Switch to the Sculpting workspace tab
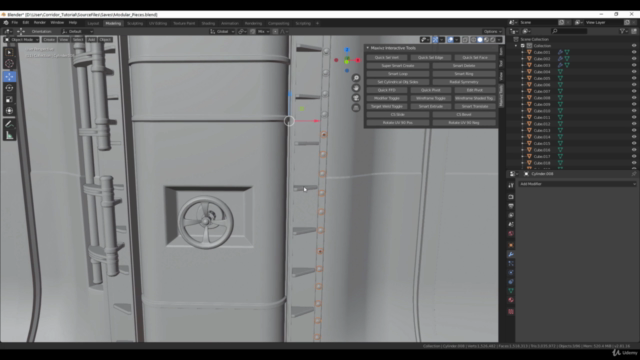The width and height of the screenshot is (640, 360). pos(135,23)
